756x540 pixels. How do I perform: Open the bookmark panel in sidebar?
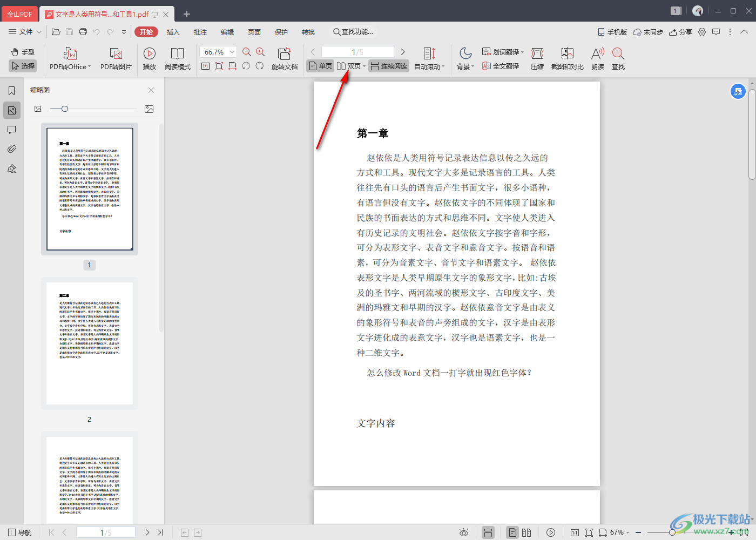coord(11,91)
